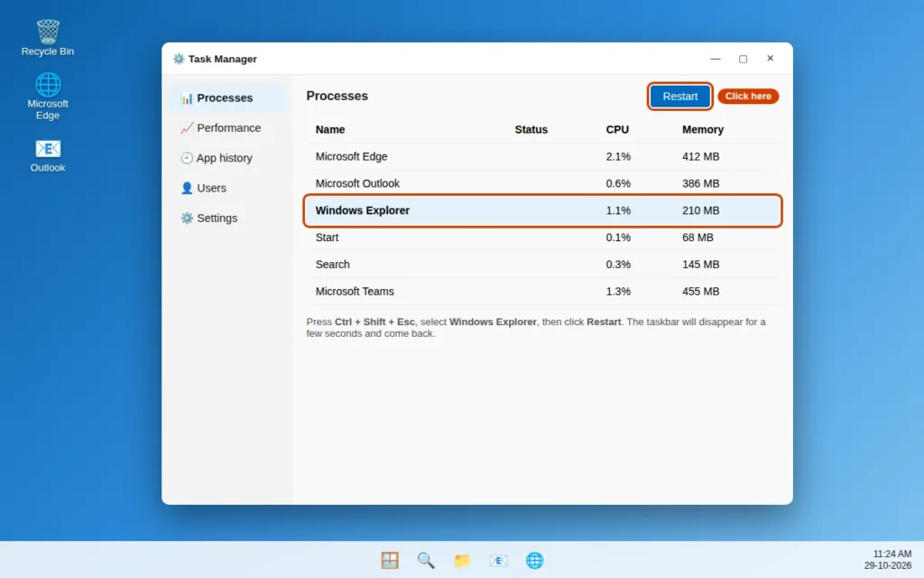This screenshot has height=578, width=924.
Task: Open the Recycle Bin desktop icon
Action: [48, 38]
